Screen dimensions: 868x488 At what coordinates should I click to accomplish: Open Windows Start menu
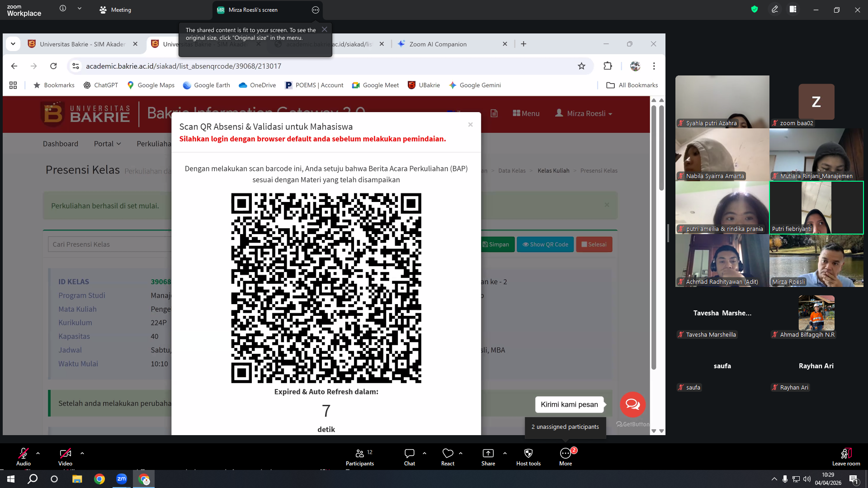pos(11,479)
